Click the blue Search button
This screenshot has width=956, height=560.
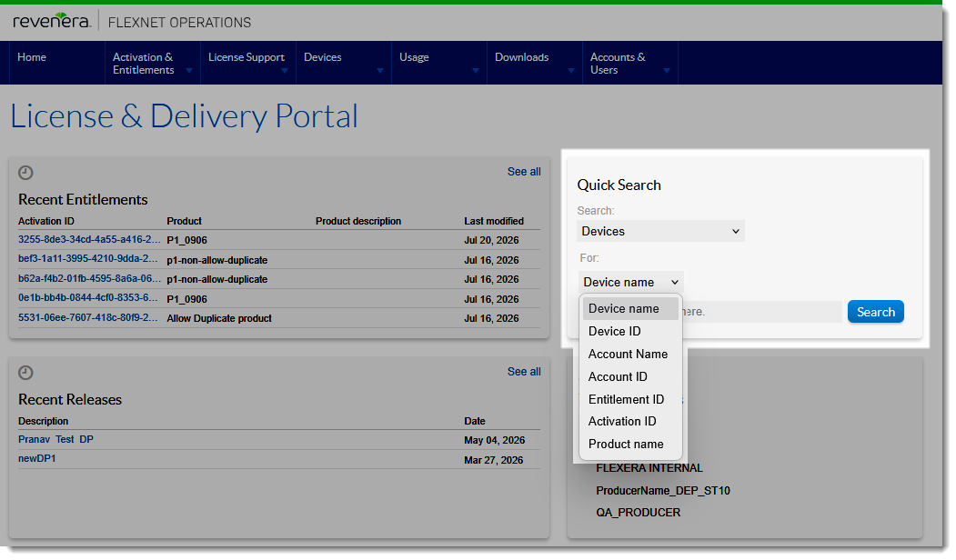876,312
